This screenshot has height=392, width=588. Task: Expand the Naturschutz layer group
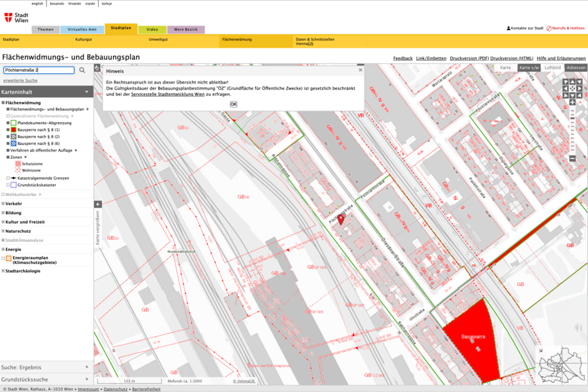click(3, 231)
